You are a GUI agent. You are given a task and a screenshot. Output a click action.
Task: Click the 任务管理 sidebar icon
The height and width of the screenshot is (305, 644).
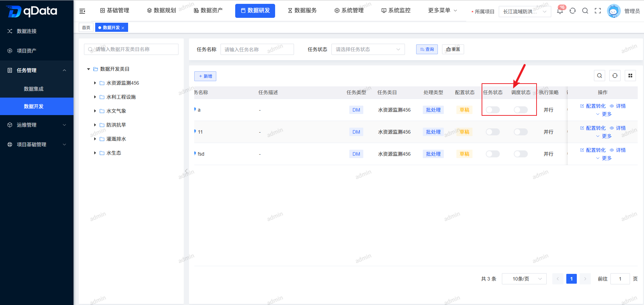[10, 70]
